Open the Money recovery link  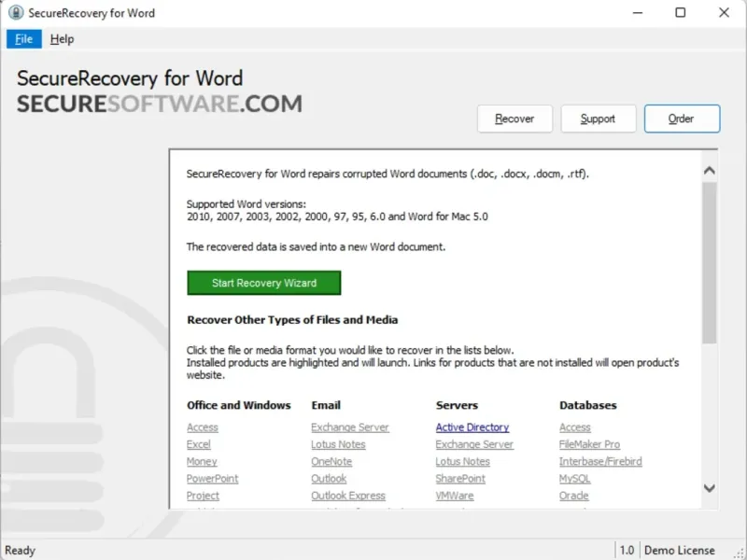[202, 462]
